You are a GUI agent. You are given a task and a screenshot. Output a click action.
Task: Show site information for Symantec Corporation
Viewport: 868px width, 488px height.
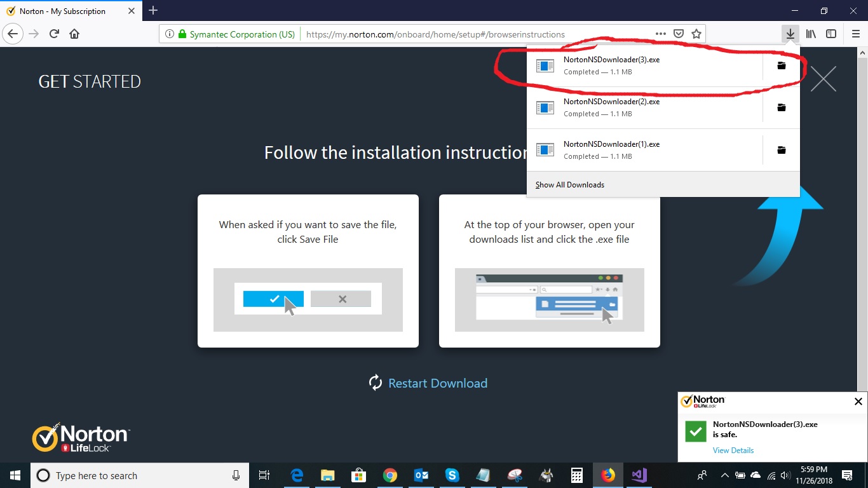(x=168, y=34)
